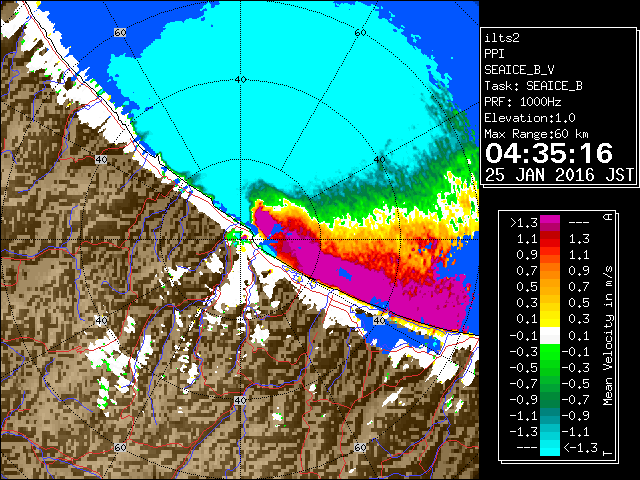Click the timestamp '04:35:16'
The width and height of the screenshot is (640, 480).
(x=549, y=153)
